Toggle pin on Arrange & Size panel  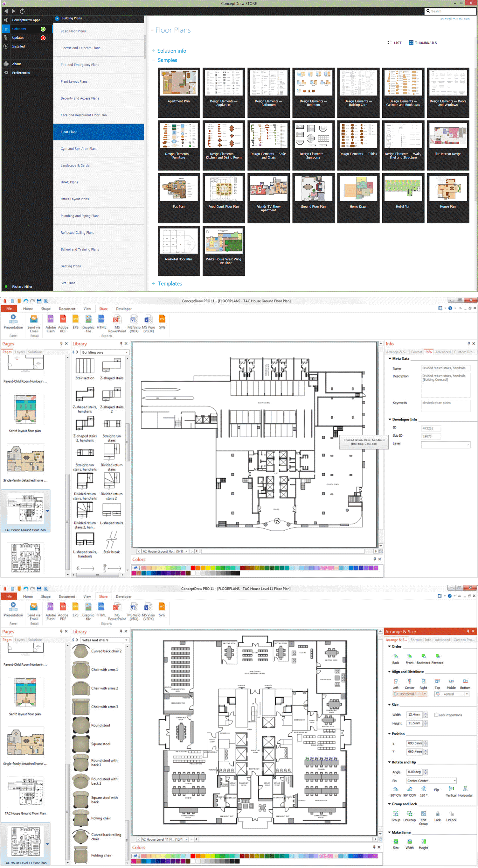point(468,631)
